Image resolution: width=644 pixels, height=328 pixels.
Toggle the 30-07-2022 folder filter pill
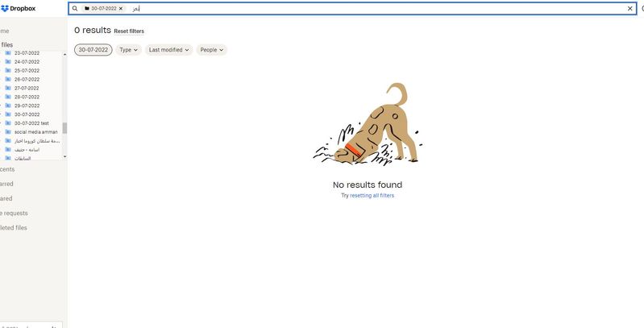tap(93, 50)
